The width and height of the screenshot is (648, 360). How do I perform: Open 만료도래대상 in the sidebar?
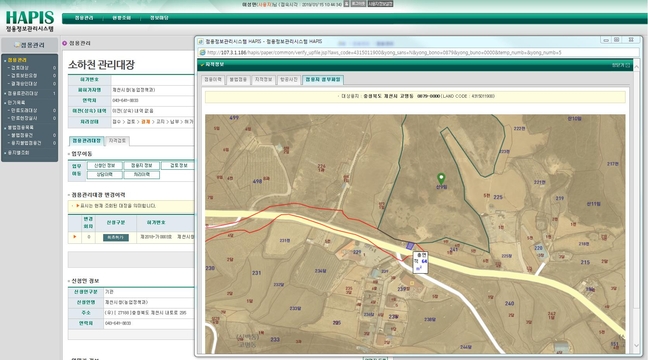24,110
